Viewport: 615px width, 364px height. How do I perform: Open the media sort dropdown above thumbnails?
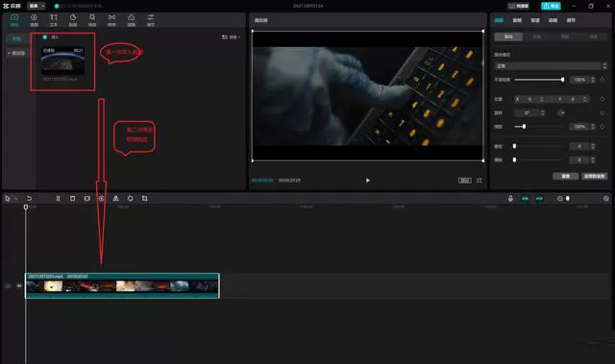click(x=232, y=36)
